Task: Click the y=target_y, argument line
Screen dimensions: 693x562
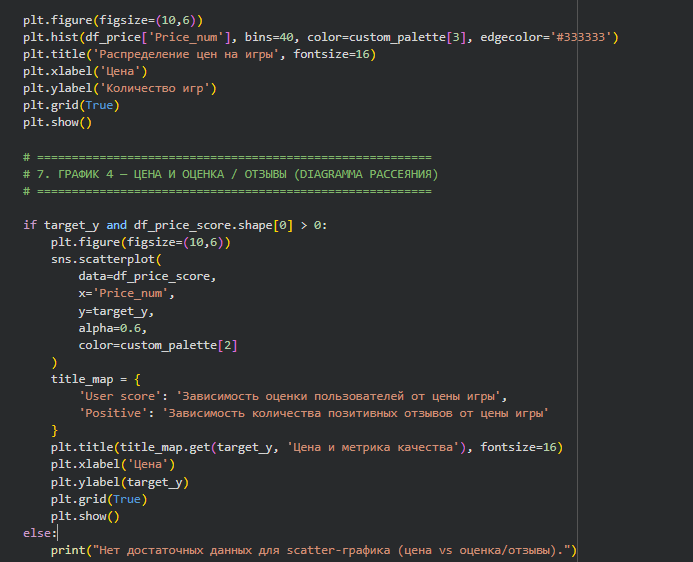Action: [116, 311]
